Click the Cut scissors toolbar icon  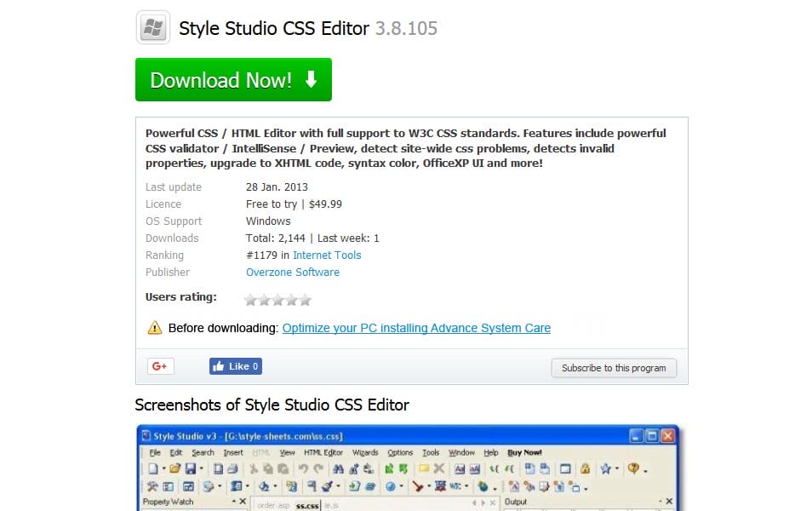[254, 469]
